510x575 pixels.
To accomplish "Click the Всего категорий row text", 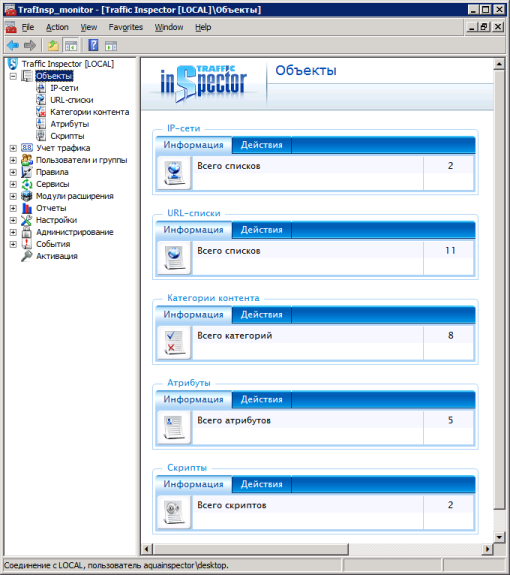I will tap(235, 336).
